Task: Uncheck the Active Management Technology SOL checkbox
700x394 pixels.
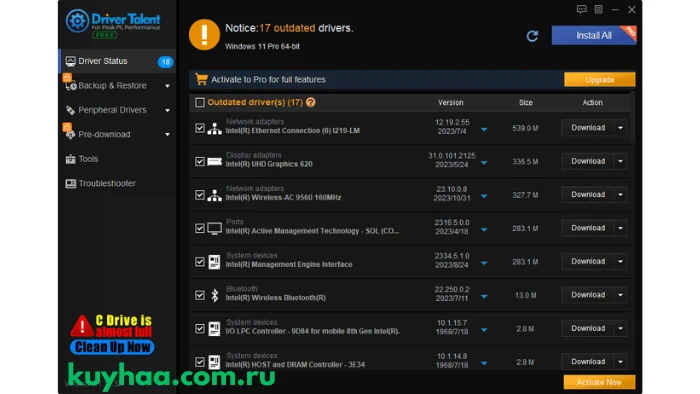Action: coord(200,228)
